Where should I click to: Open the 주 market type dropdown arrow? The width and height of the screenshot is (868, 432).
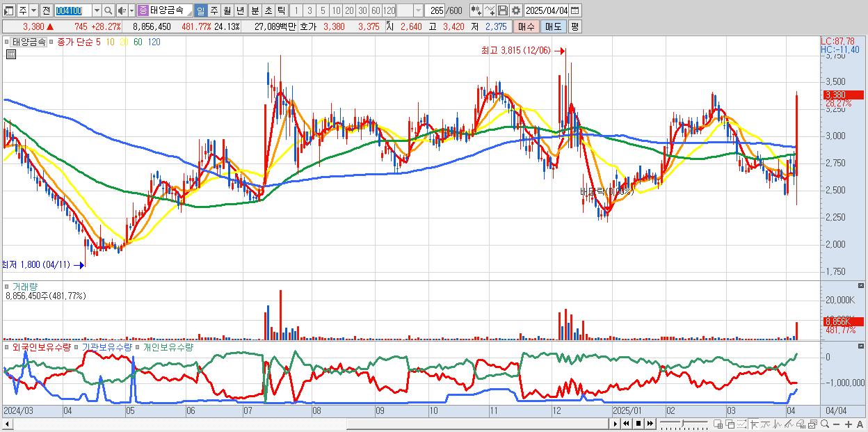33,10
